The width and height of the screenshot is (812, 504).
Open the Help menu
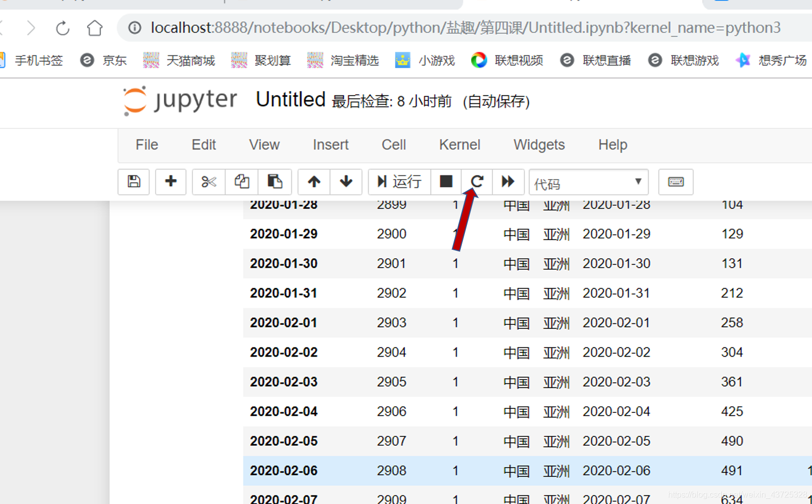(613, 145)
